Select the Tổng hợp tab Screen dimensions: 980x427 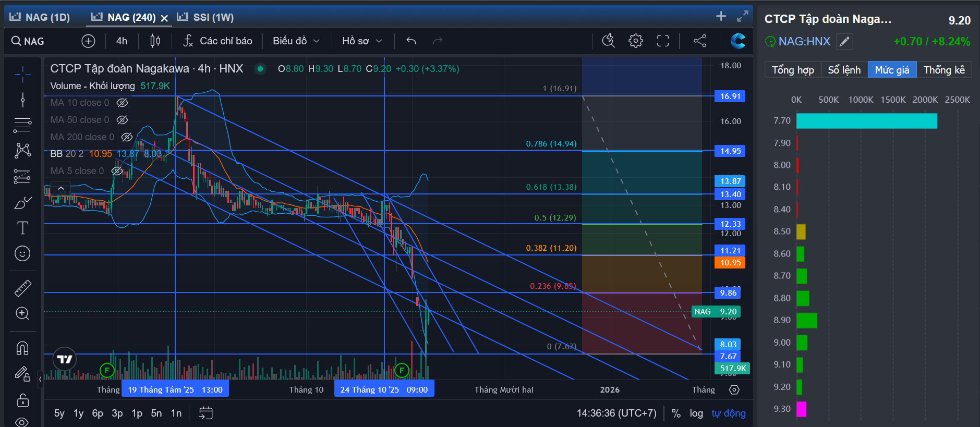point(793,70)
